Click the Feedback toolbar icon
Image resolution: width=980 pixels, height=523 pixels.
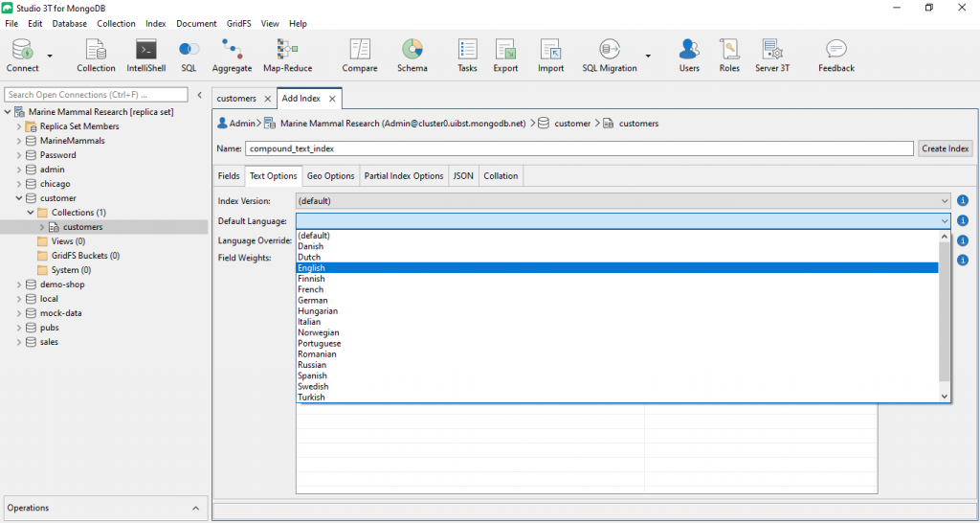(836, 56)
